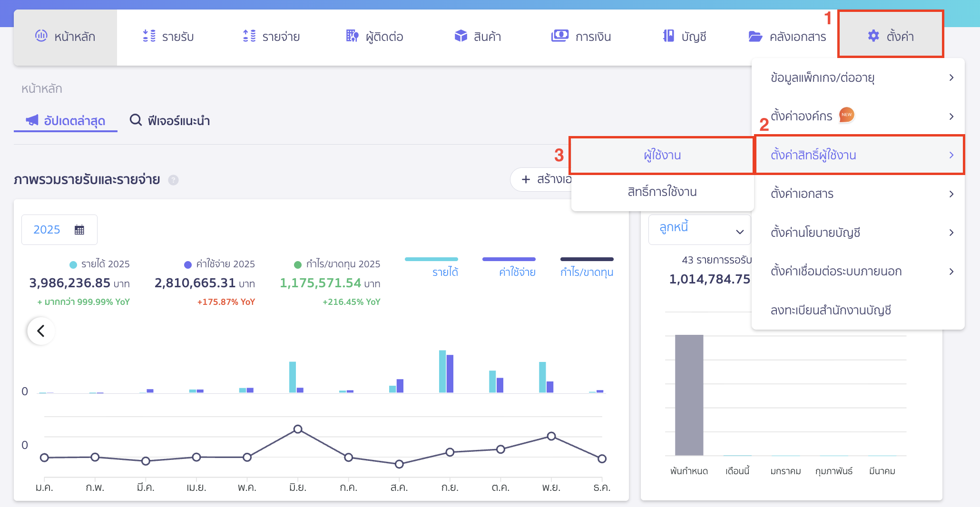The image size is (980, 507).
Task: Select ผู้ใช้งาน from the submenu
Action: pos(661,155)
